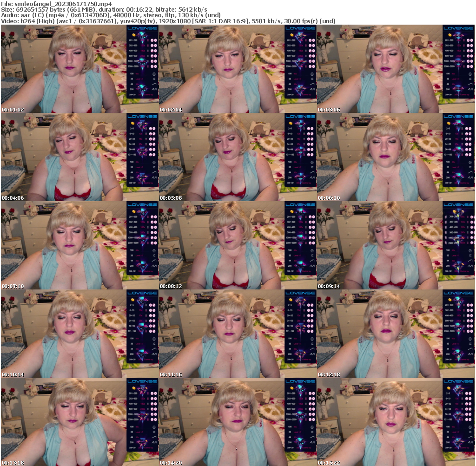Screen dimensions: 476x466
Task: Click the last frame at 00:15:22
Action: (x=396, y=422)
